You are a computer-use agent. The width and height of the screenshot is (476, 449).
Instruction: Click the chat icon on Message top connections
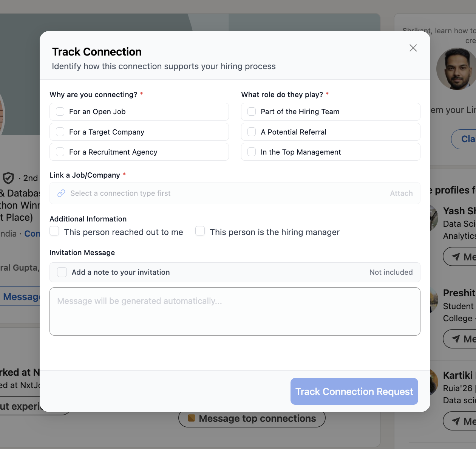pyautogui.click(x=192, y=418)
